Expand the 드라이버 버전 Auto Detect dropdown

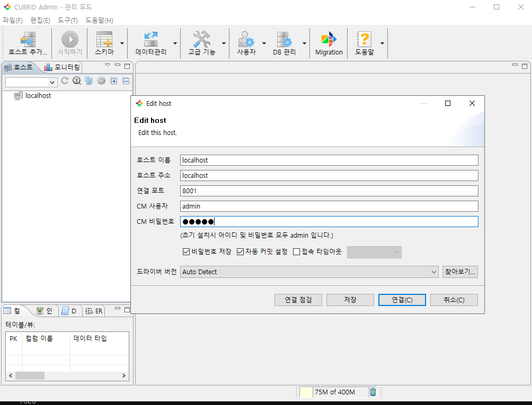[x=434, y=272]
